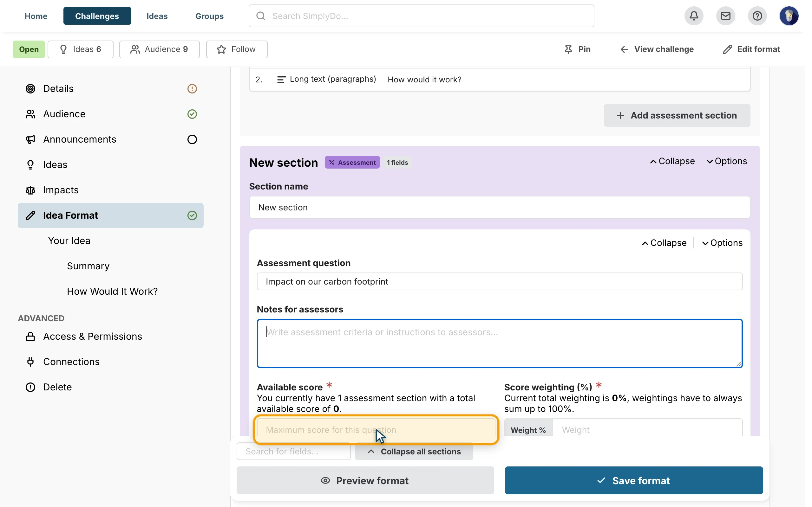Open the user profile avatar
The image size is (812, 507).
pyautogui.click(x=789, y=16)
